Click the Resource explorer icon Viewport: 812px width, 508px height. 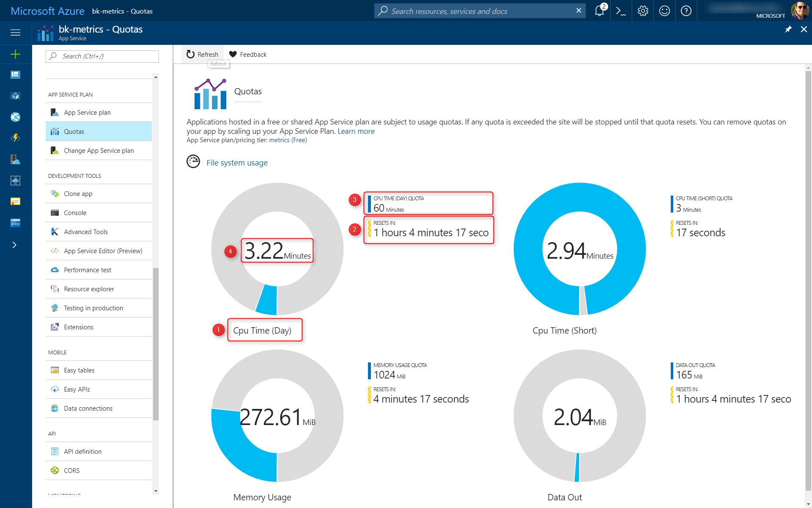tap(55, 289)
